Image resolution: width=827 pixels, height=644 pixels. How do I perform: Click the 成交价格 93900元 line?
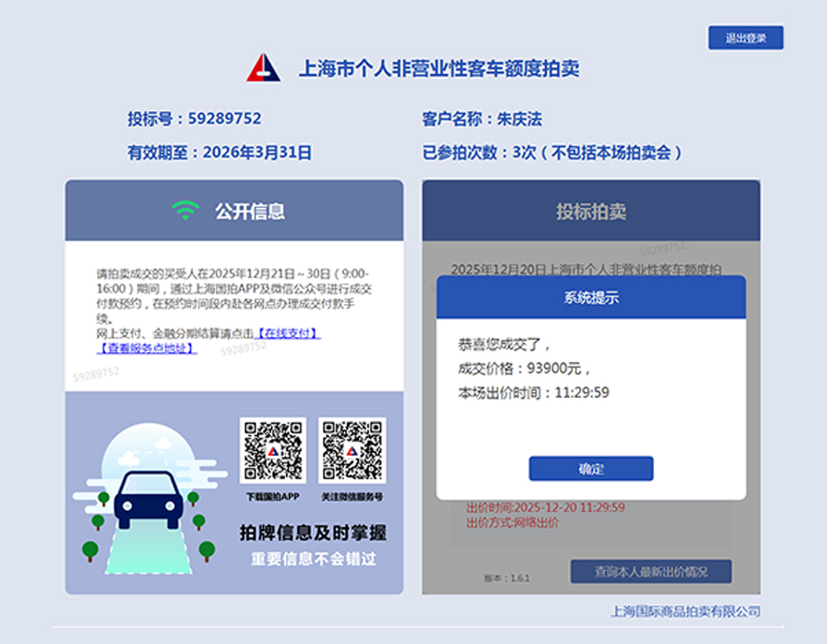click(x=524, y=369)
